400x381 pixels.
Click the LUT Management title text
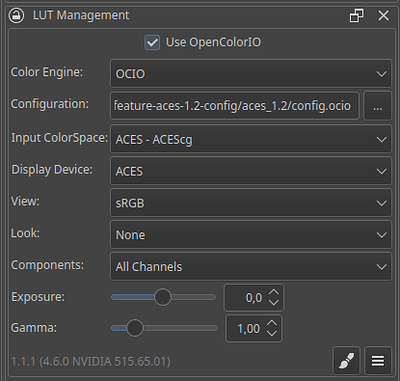pyautogui.click(x=81, y=15)
